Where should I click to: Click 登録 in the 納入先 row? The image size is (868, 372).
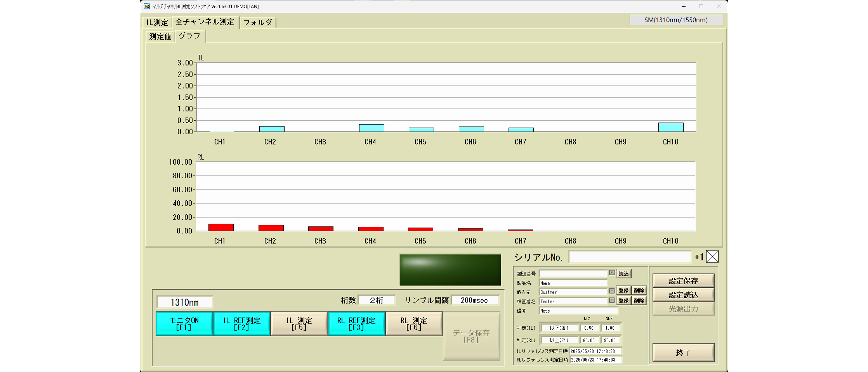tap(623, 290)
